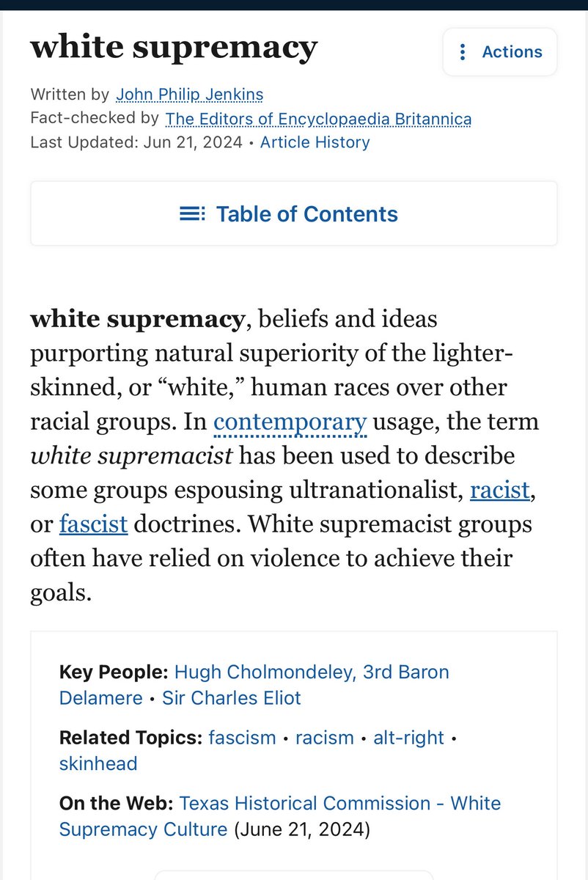588x880 pixels.
Task: Click the italic "white supremacist" term
Action: tap(131, 456)
